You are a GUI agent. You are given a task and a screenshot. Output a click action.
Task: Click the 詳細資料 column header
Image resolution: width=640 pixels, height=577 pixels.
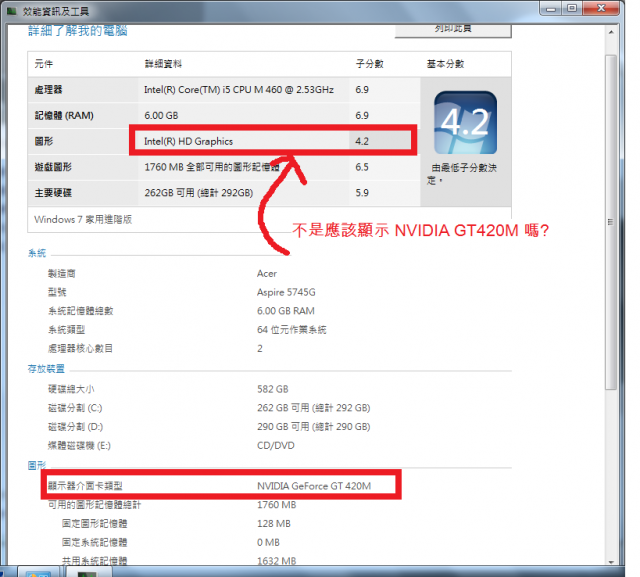click(163, 64)
